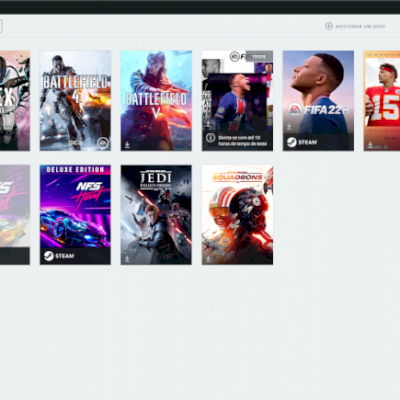Click the TESTE badge on the FIFA trial
The width and height of the screenshot is (400, 400).
[259, 57]
